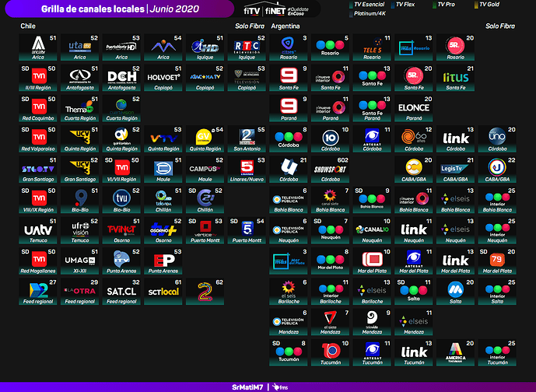Click the Canal 21 Chillán logo
This screenshot has height=392, width=536.
coord(206,198)
